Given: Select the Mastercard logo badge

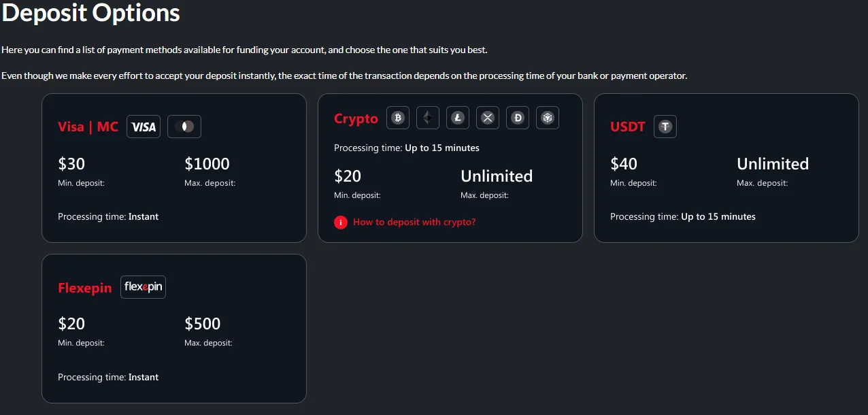Looking at the screenshot, I should coord(184,126).
